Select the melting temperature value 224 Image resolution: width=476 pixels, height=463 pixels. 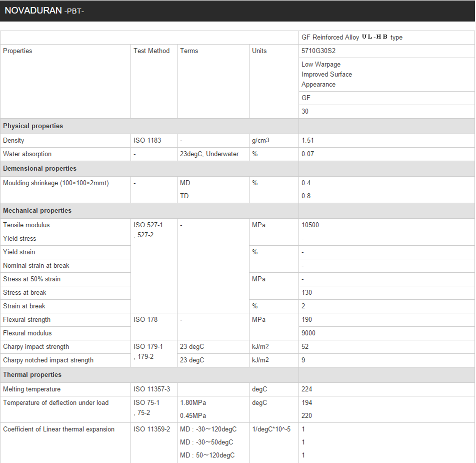click(306, 389)
